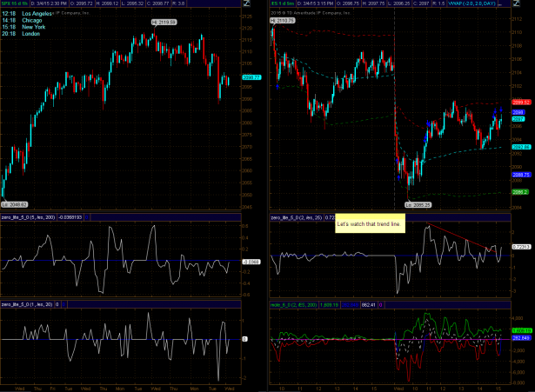Click the zero_lite (1, /es, 20) study label
This screenshot has width=535, height=392.
27,304
